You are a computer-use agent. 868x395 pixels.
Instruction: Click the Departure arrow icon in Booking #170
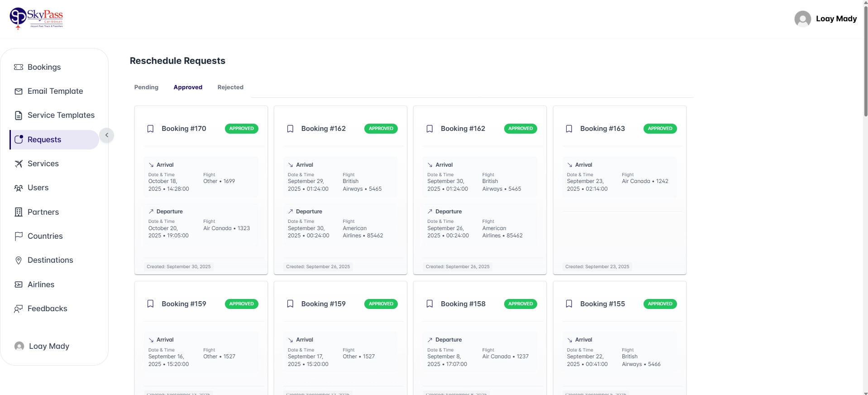pyautogui.click(x=151, y=212)
